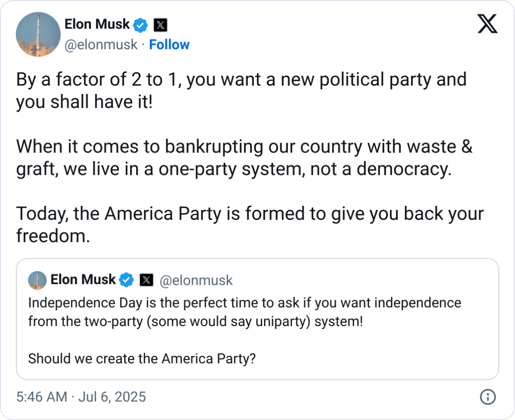Viewport: 515px width, 420px height.
Task: Click the 'bankrupting our country' paragraph
Action: 243,157
